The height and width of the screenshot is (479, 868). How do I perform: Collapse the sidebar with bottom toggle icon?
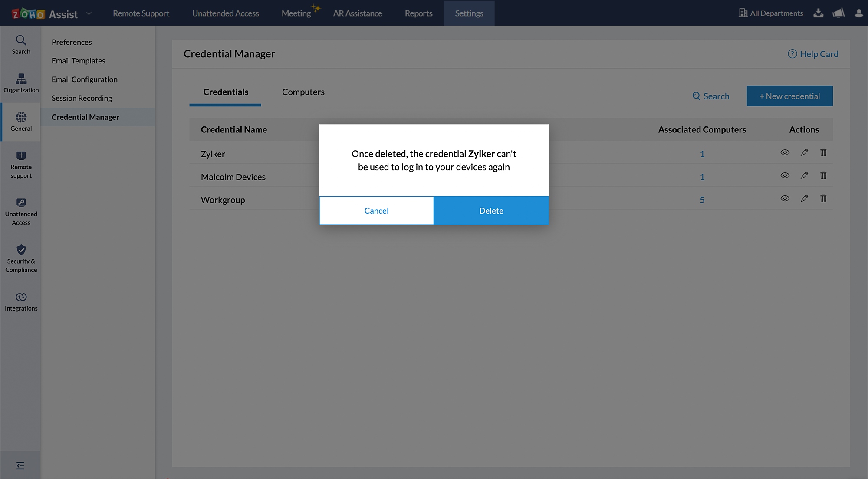20,466
